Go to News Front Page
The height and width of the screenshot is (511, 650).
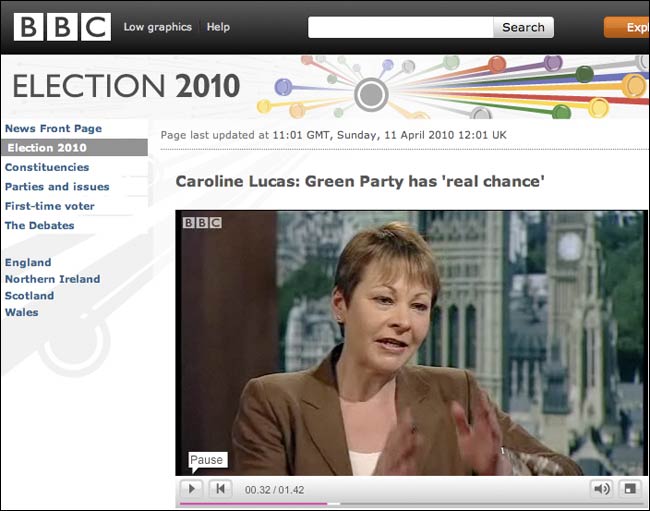(53, 128)
